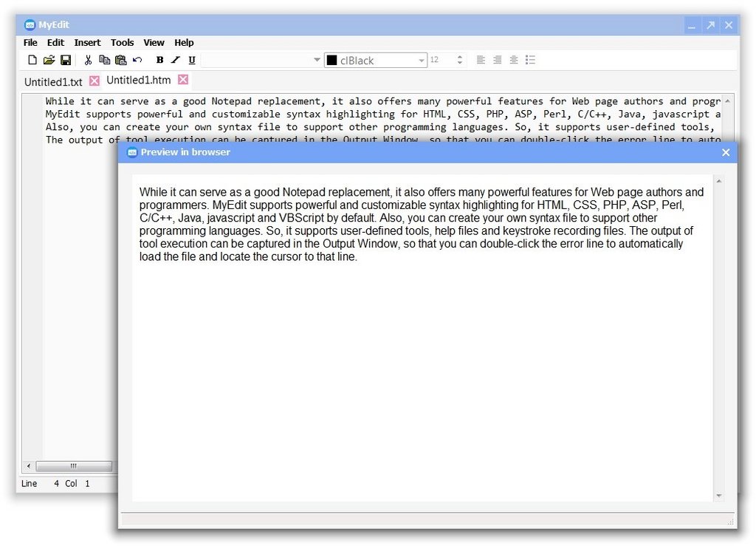Click the editor's vertical scroll up arrow
The image size is (756, 546).
(x=728, y=101)
